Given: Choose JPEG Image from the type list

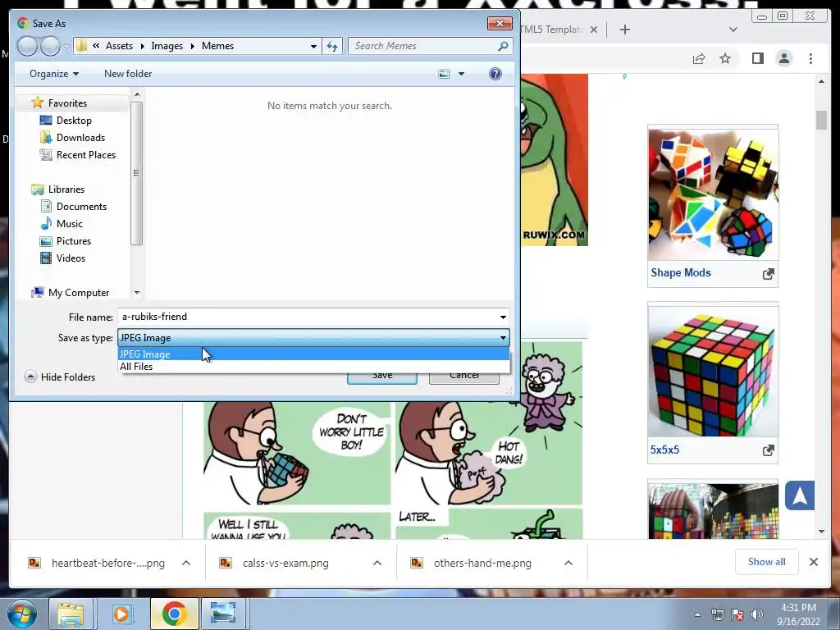Looking at the screenshot, I should tap(313, 354).
